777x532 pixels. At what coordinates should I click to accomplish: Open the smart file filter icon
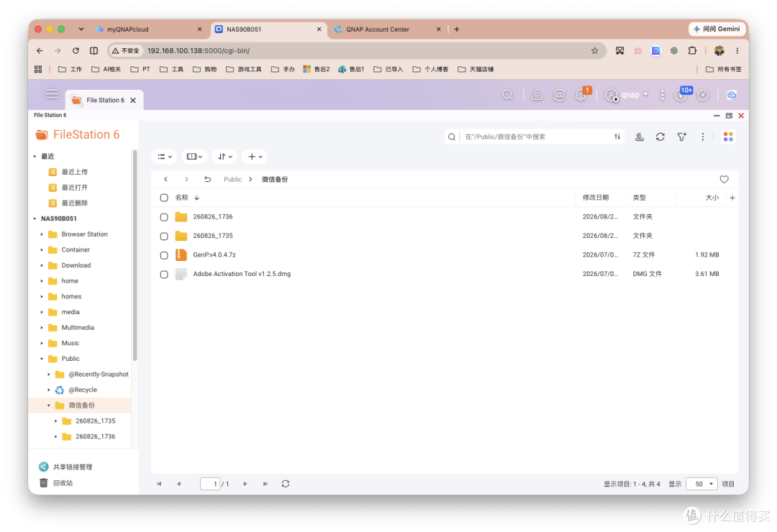[x=682, y=137]
